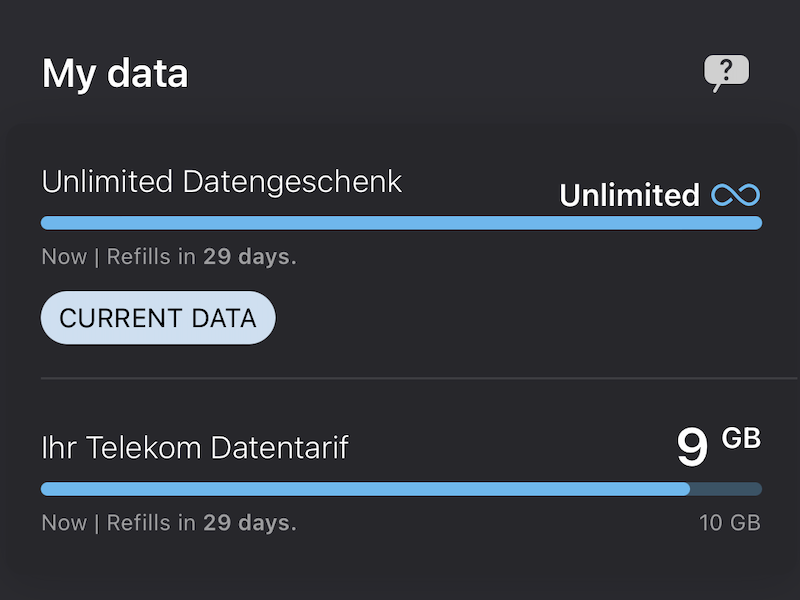Select bold 29 days under Unlimited Datengeschenk
Image resolution: width=800 pixels, height=600 pixels.
249,257
